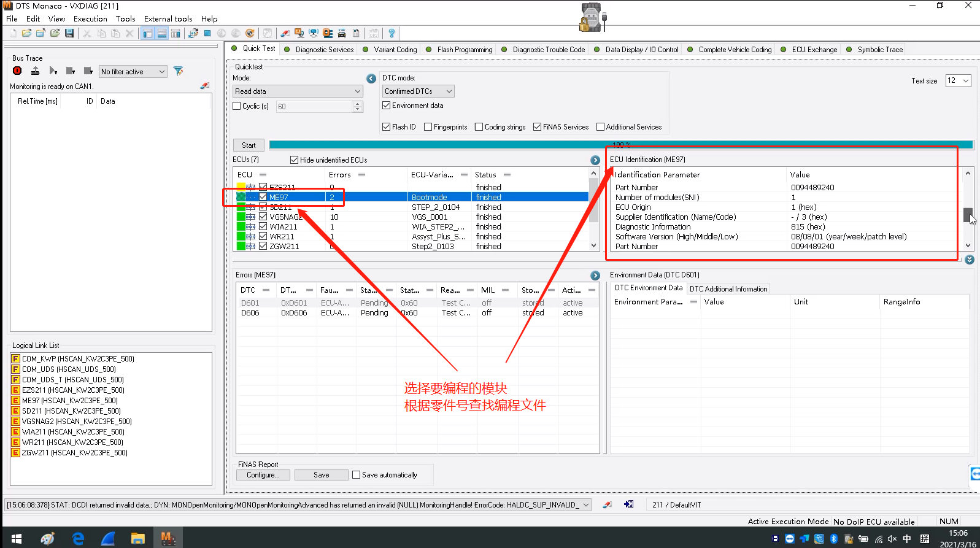Image resolution: width=980 pixels, height=548 pixels.
Task: Click blue arrow button beside Errors panel
Action: [595, 276]
